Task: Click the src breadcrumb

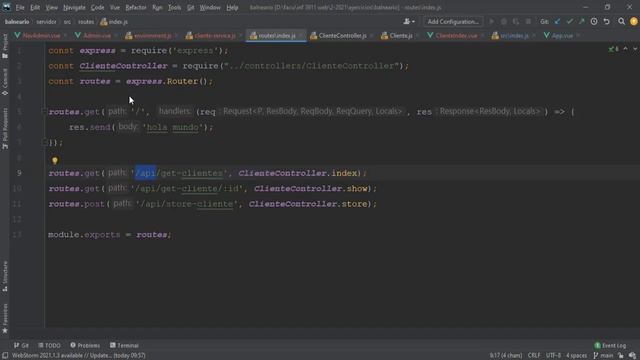Action: 67,22
